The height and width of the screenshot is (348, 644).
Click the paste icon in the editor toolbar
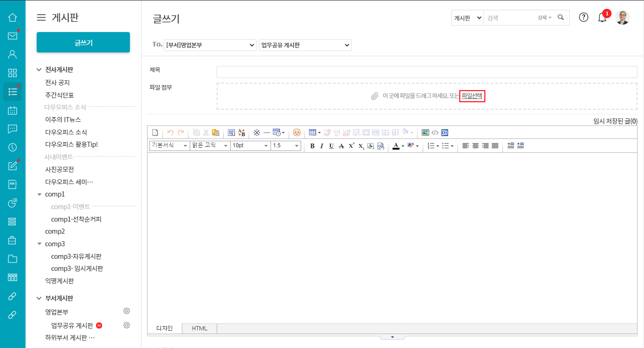[x=215, y=132]
